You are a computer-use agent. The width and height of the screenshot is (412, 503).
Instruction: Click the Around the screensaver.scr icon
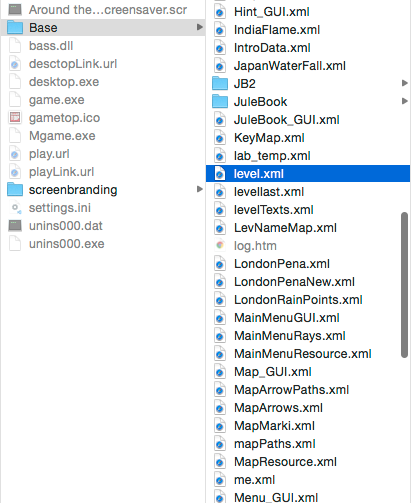click(x=15, y=10)
